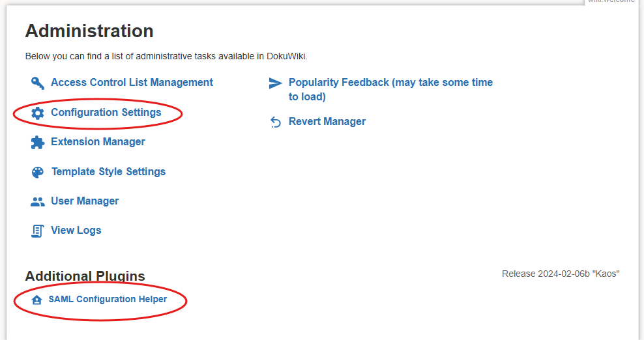Open Template Style Settings text link
This screenshot has height=340, width=644.
point(108,172)
